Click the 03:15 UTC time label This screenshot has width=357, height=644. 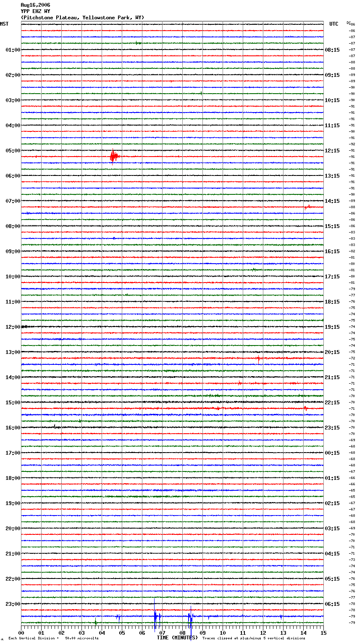[332, 529]
